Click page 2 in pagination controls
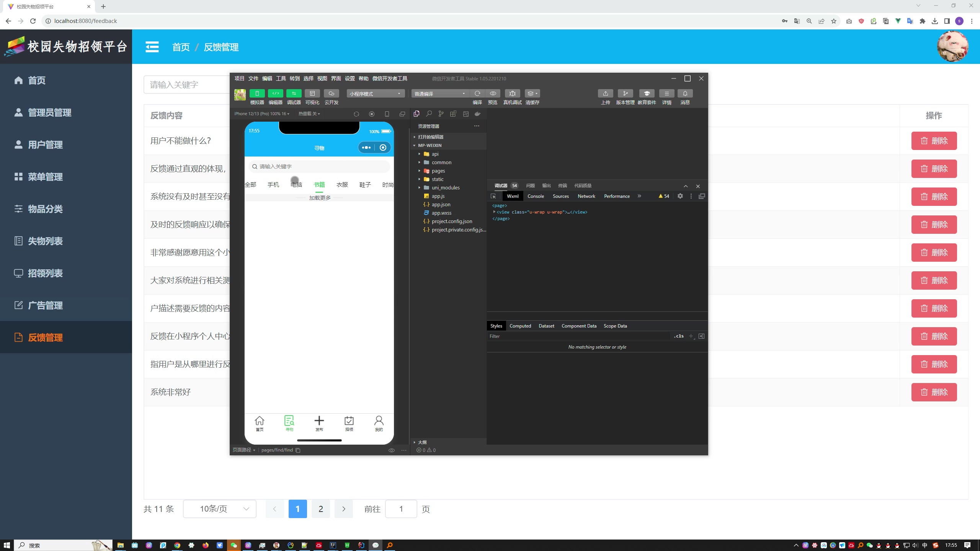This screenshot has height=551, width=980. [x=320, y=509]
